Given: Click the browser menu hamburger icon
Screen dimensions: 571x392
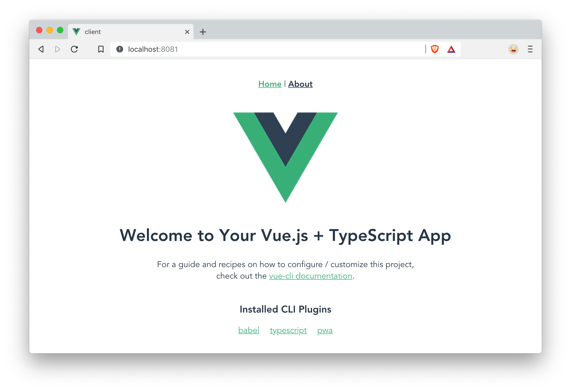Looking at the screenshot, I should coord(530,49).
